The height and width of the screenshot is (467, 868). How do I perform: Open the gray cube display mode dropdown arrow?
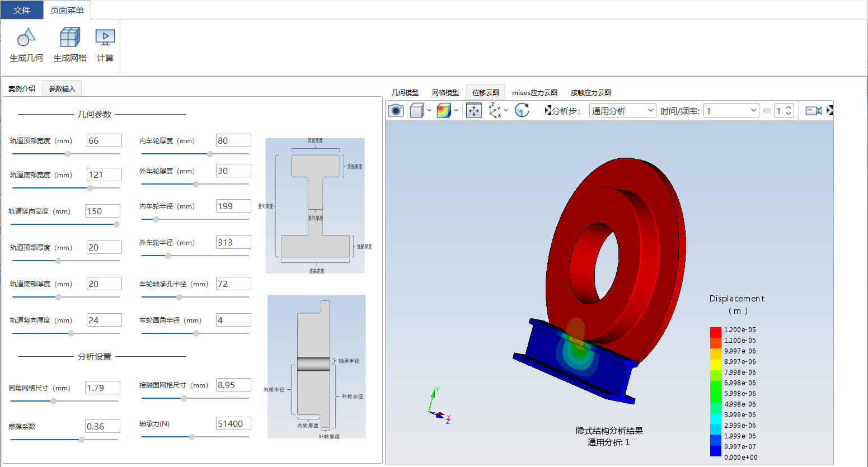429,110
